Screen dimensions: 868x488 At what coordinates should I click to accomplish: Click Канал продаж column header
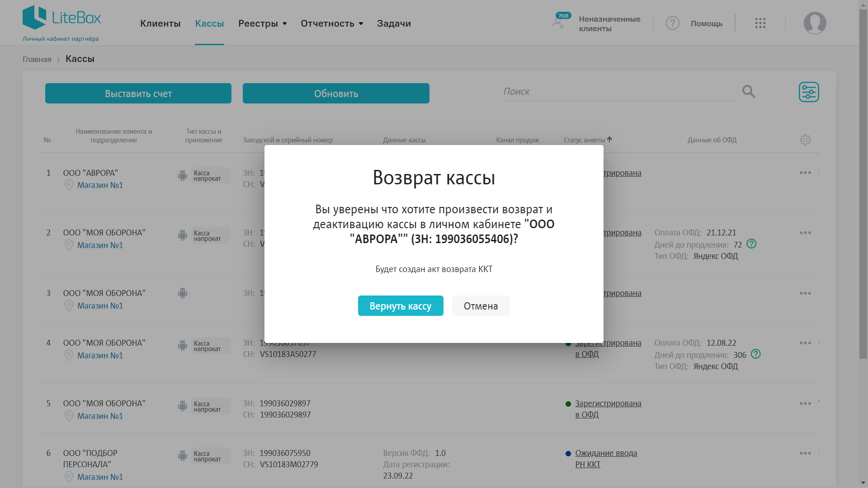pos(518,140)
